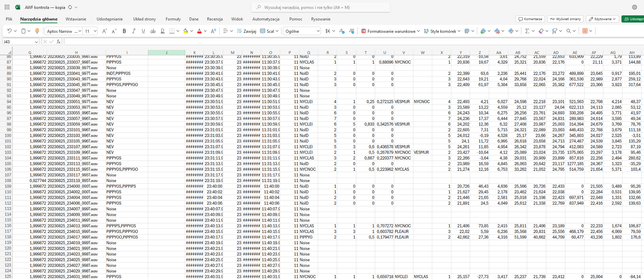This screenshot has width=644, height=279.
Task: Click the Paste clipboard icon
Action: pos(24,31)
